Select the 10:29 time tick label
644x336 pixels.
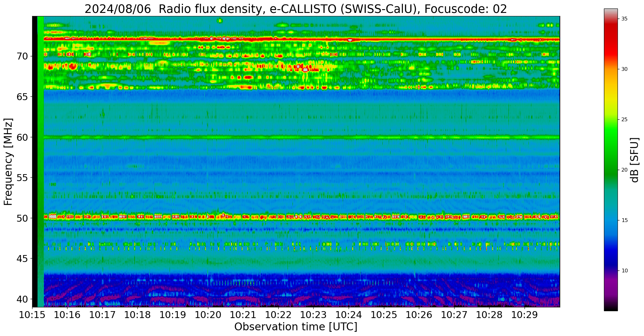(x=524, y=315)
